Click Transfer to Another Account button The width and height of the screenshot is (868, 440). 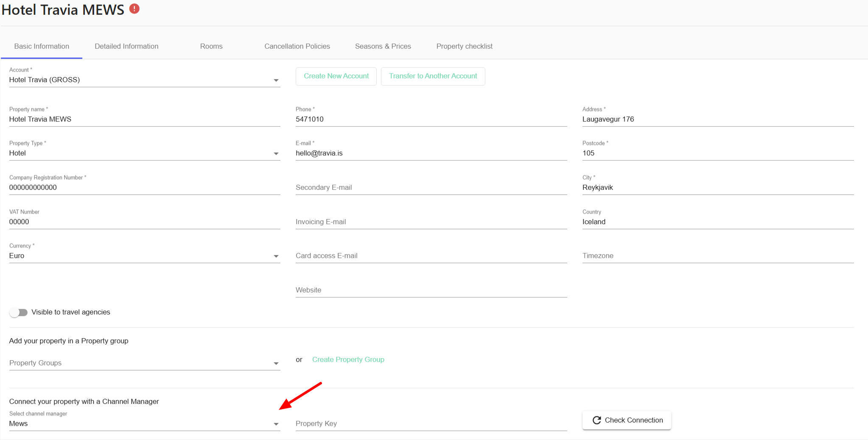[x=433, y=76]
